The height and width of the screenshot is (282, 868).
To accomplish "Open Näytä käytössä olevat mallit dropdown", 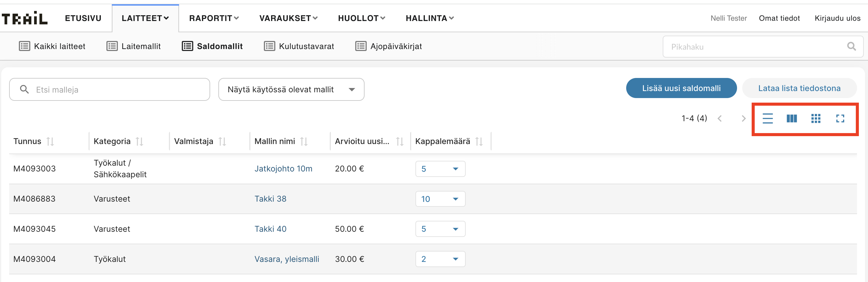I will (291, 90).
